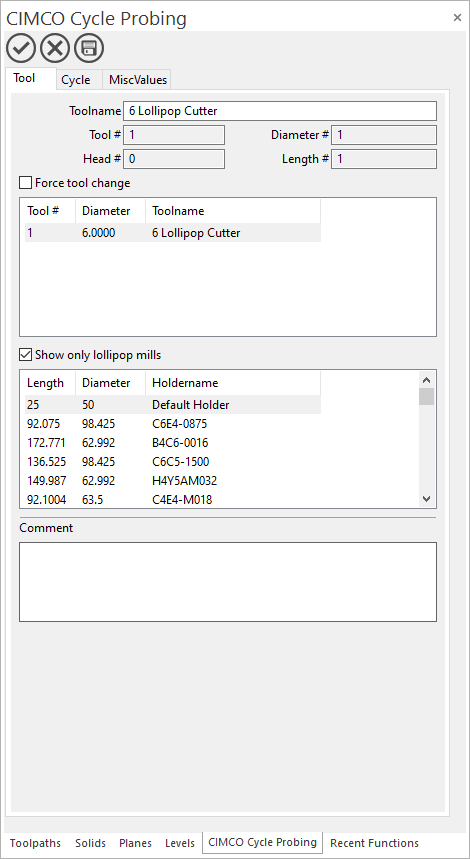This screenshot has height=859, width=470.
Task: Sort by Holdername column header
Action: pyautogui.click(x=233, y=383)
